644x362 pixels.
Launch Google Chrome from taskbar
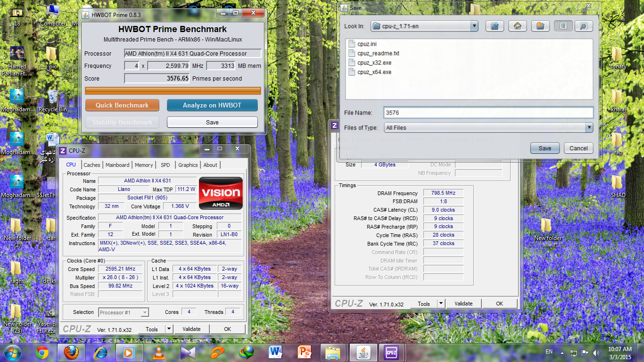tap(42, 353)
